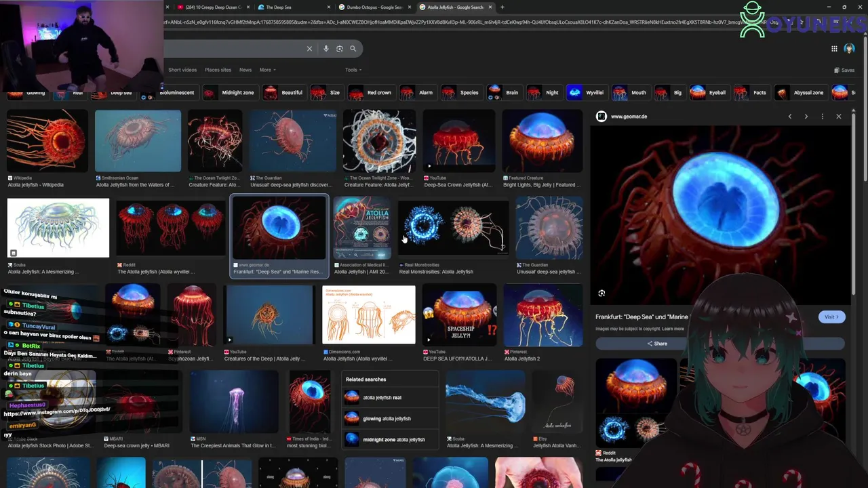Filter images by Beautiful chip

click(283, 93)
